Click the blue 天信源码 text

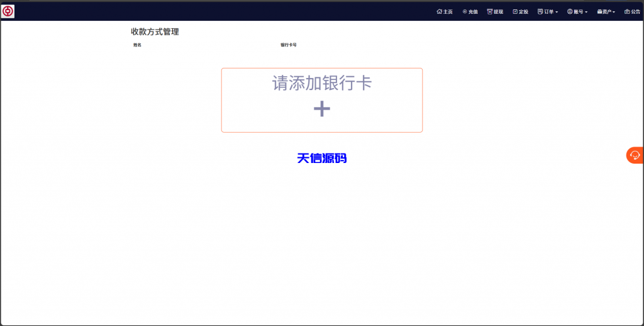322,159
